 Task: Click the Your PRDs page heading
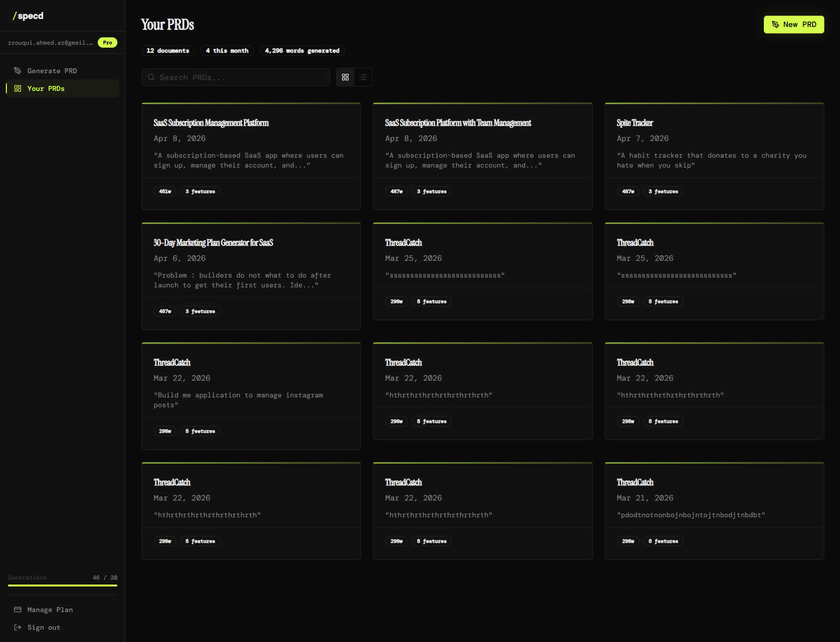pos(168,25)
